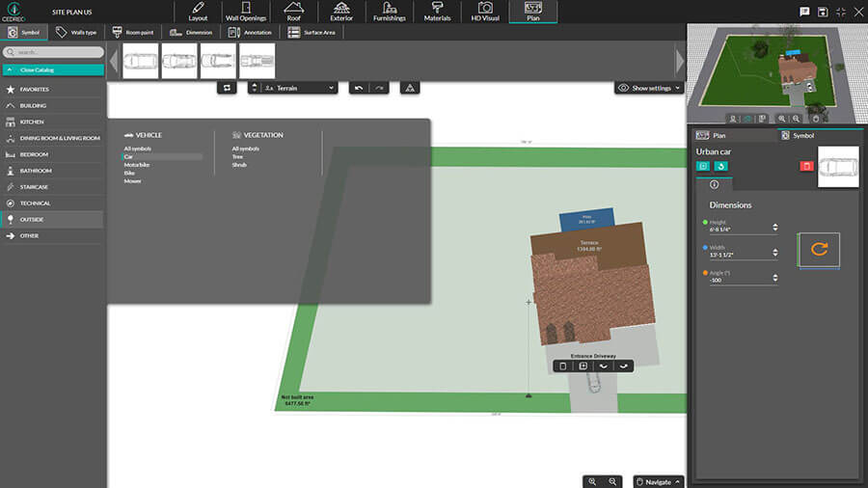Image resolution: width=868 pixels, height=488 pixels.
Task: Open the Navigate mode dropdown
Action: point(658,480)
